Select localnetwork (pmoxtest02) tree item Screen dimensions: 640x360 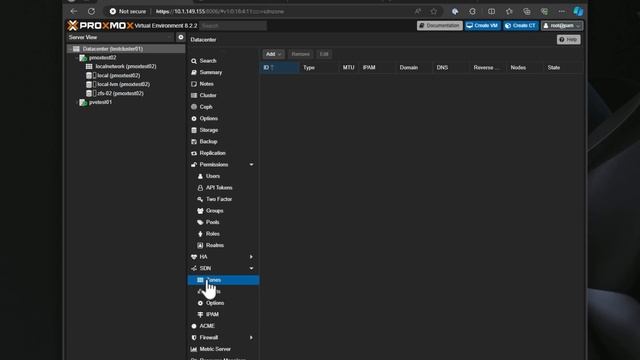(x=126, y=66)
